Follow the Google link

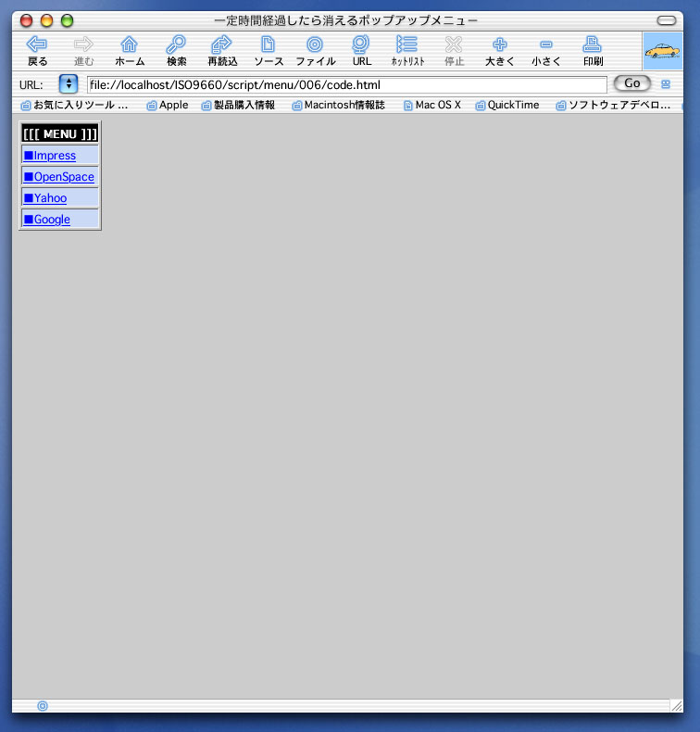pyautogui.click(x=47, y=220)
